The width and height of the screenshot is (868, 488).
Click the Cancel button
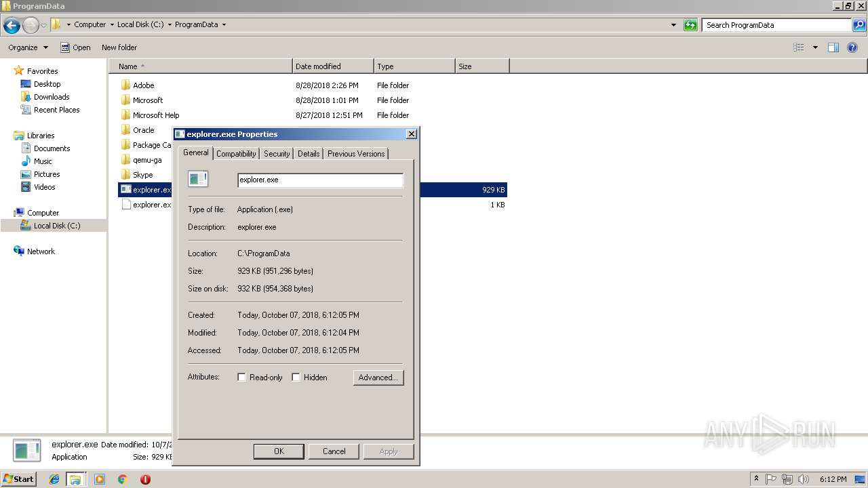(334, 451)
